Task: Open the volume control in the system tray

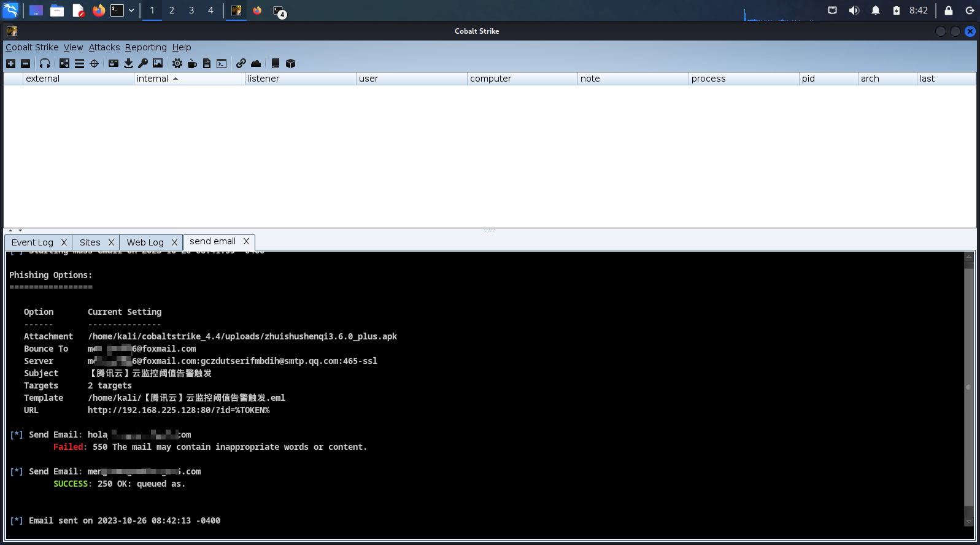Action: (x=854, y=10)
